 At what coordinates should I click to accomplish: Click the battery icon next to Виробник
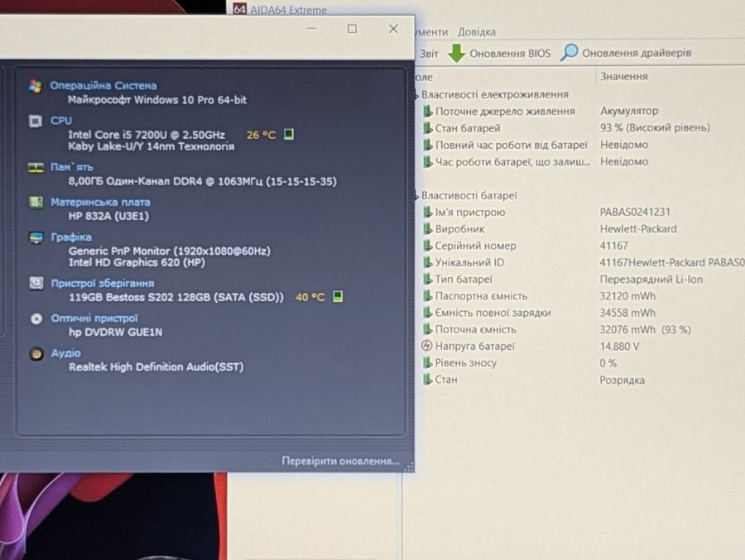point(427,229)
